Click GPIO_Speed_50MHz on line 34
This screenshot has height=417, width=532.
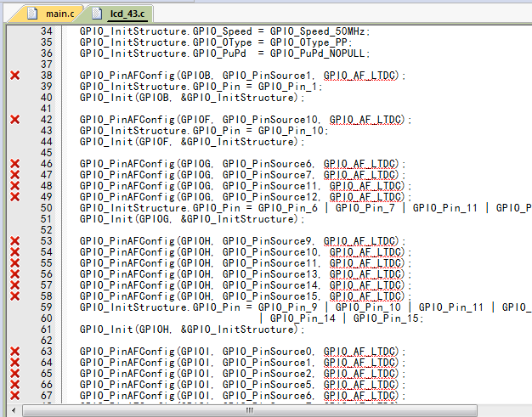[x=317, y=31]
